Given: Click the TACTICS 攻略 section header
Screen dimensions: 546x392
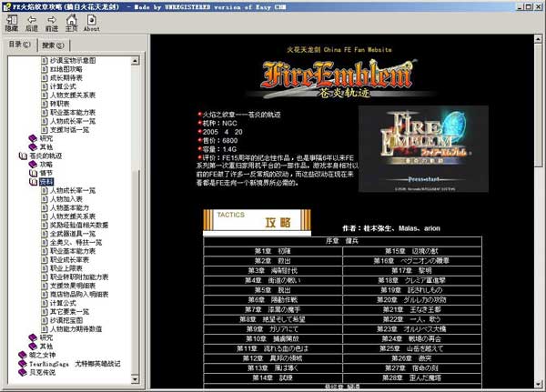Looking at the screenshot, I should coord(257,222).
